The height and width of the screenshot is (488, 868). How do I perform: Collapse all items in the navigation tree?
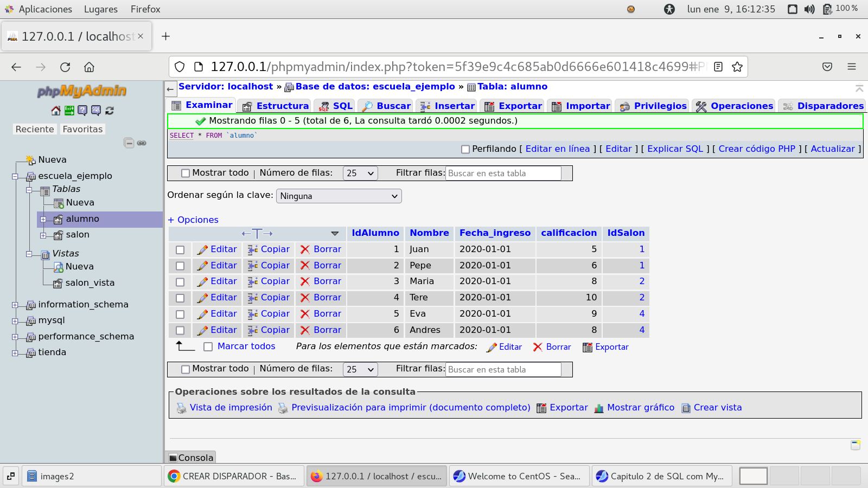[129, 143]
